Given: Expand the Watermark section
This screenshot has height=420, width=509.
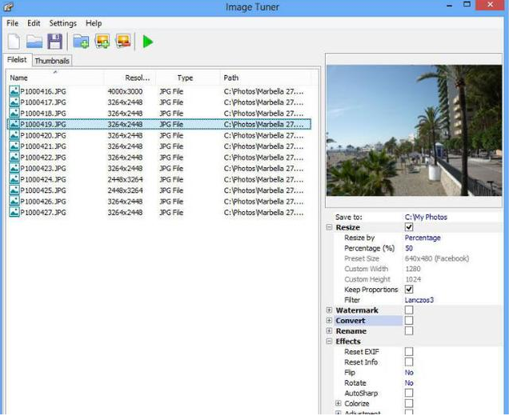Looking at the screenshot, I should coord(330,310).
